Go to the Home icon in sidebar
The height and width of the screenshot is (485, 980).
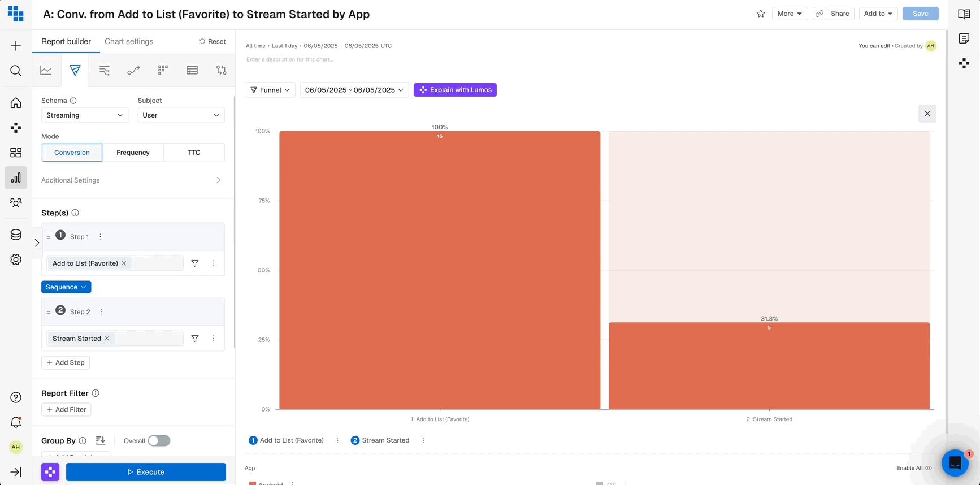[x=16, y=103]
